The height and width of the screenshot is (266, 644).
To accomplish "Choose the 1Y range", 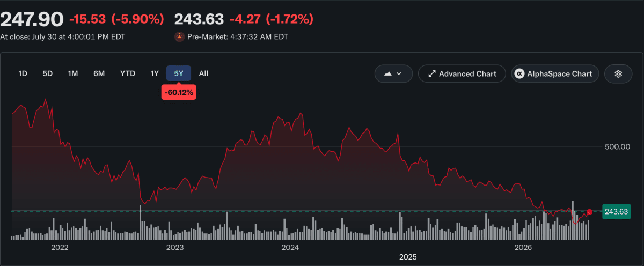I will tap(155, 73).
